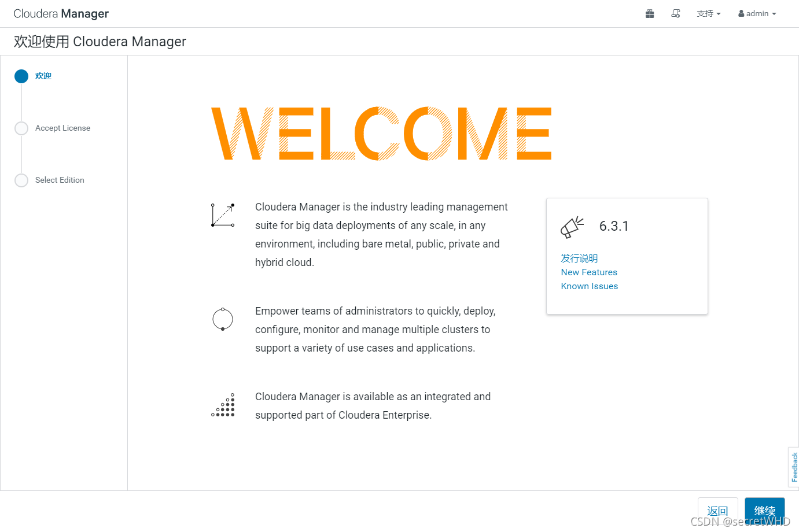Click the 欢迎使用 Cloudera Manager heading
This screenshot has height=532, width=799.
pos(100,42)
